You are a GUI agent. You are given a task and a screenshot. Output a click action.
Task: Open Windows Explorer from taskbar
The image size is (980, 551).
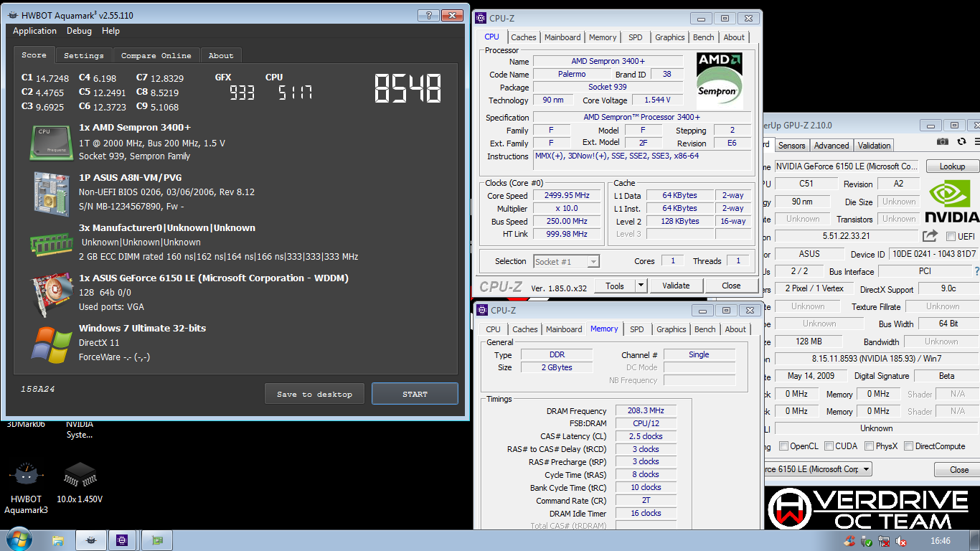click(x=58, y=540)
